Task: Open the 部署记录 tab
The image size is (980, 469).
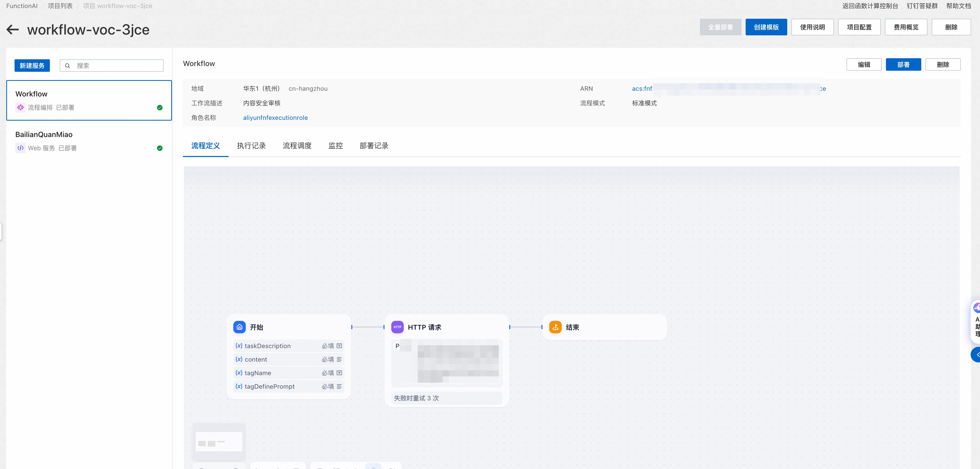Action: coord(374,146)
